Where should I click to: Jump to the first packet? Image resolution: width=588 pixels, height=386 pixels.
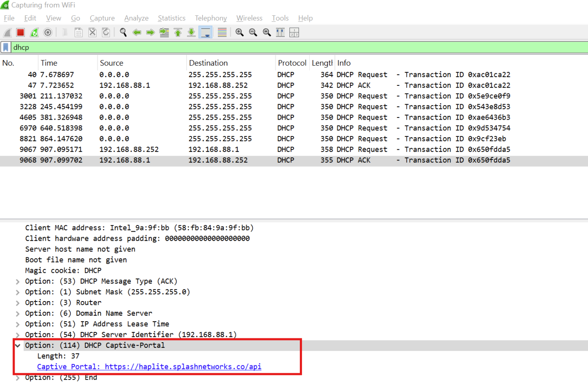[178, 33]
